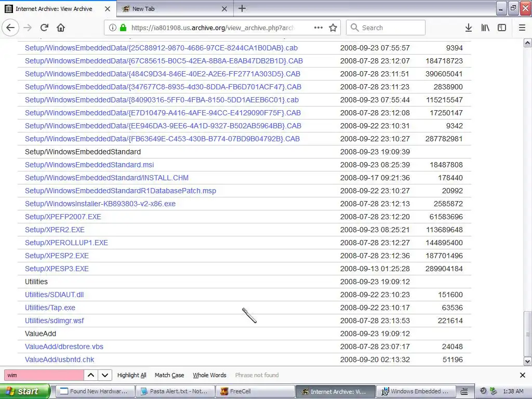Open {E7D10479-A416-4AFE-94CC-E4129090F75F}.CAB link

tap(163, 113)
